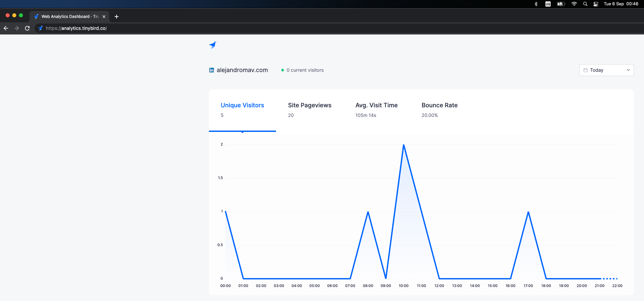Click the 00:00 x-axis label
Image resolution: width=644 pixels, height=301 pixels.
[226, 286]
